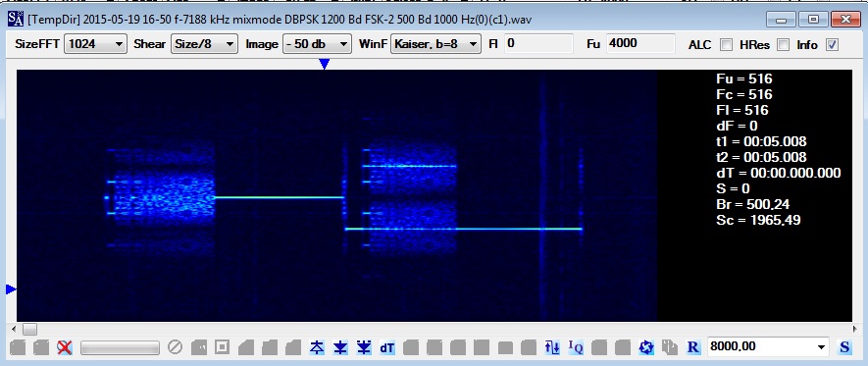Expand the Shear Size/8 dropdown
The height and width of the screenshot is (366, 868).
(204, 44)
